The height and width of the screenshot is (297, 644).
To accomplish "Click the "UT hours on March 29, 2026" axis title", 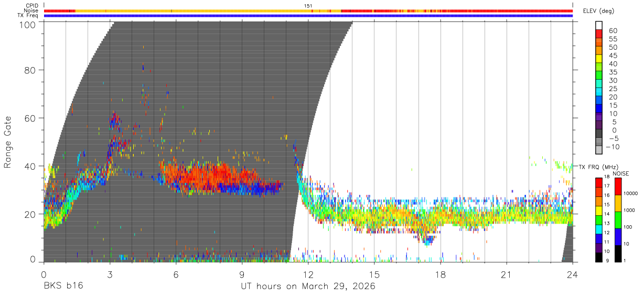I will pyautogui.click(x=308, y=287).
